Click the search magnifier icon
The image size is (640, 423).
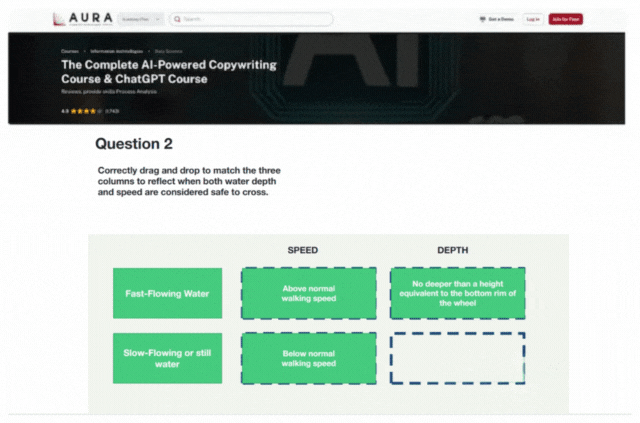tap(176, 19)
